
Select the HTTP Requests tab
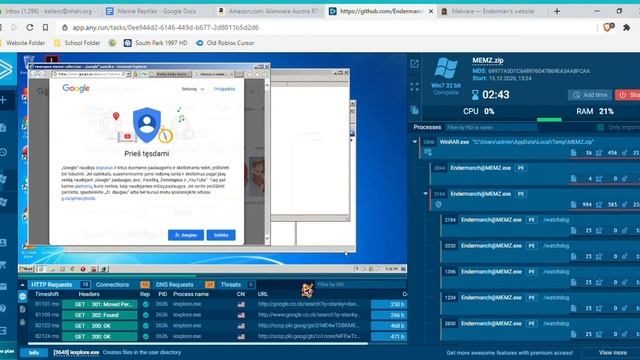tap(60, 284)
